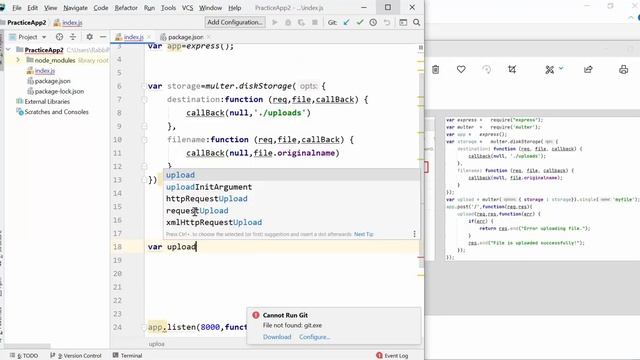Open crop tool in Photos window
The image size is (640, 360).
pos(512,69)
